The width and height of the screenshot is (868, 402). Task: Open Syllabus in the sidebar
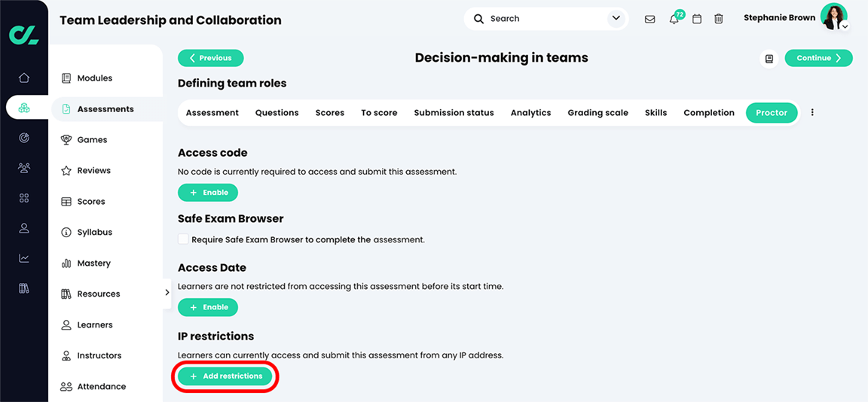[94, 233]
